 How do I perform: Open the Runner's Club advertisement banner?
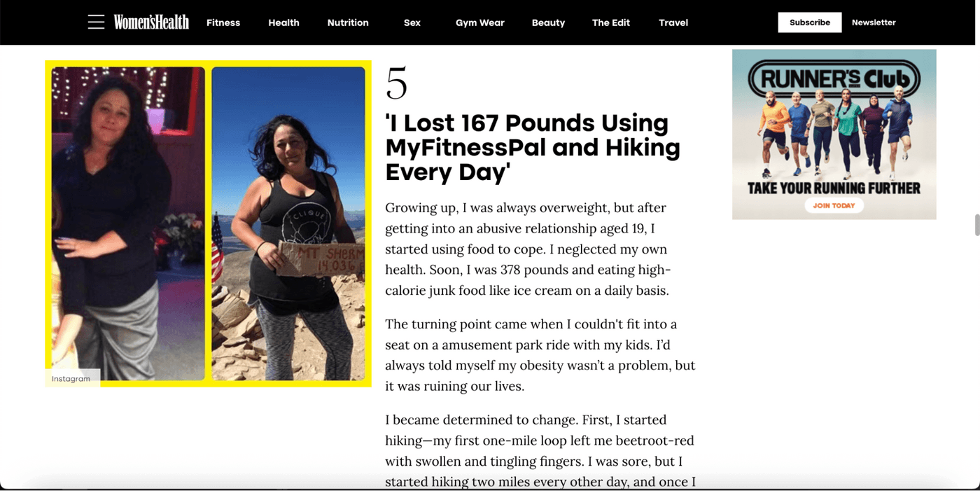pos(834,134)
